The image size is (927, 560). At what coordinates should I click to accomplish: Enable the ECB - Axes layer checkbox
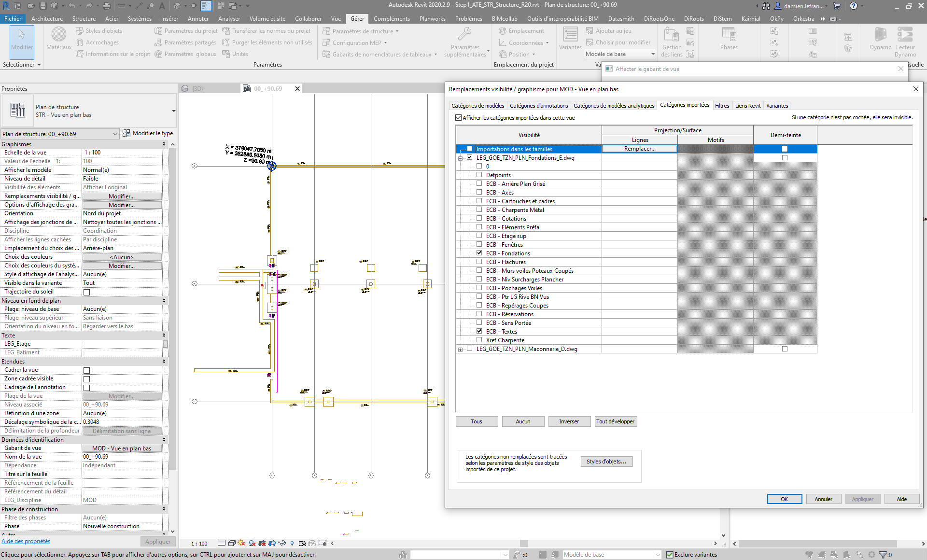[479, 192]
